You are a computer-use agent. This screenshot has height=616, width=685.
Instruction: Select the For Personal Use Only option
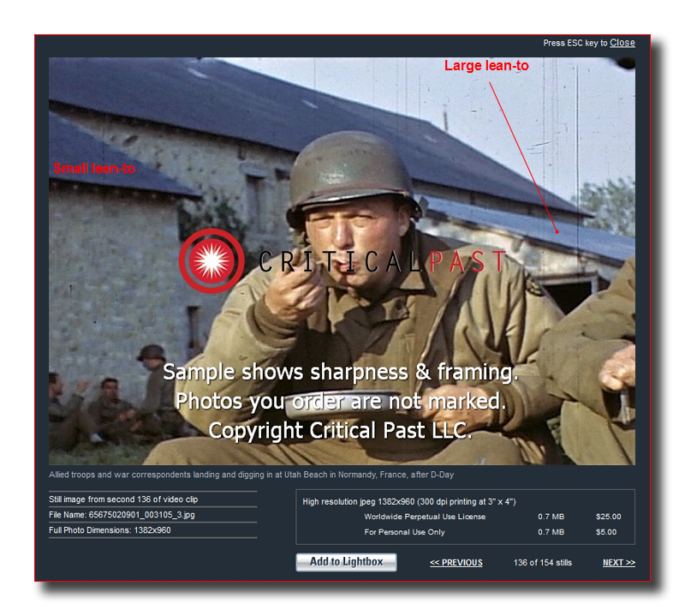pyautogui.click(x=404, y=532)
